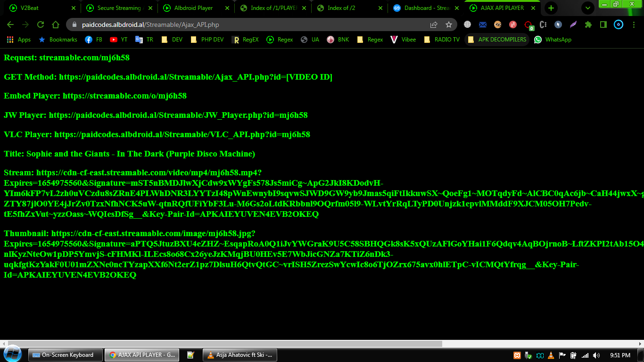Open the globe extension icon

467,25
